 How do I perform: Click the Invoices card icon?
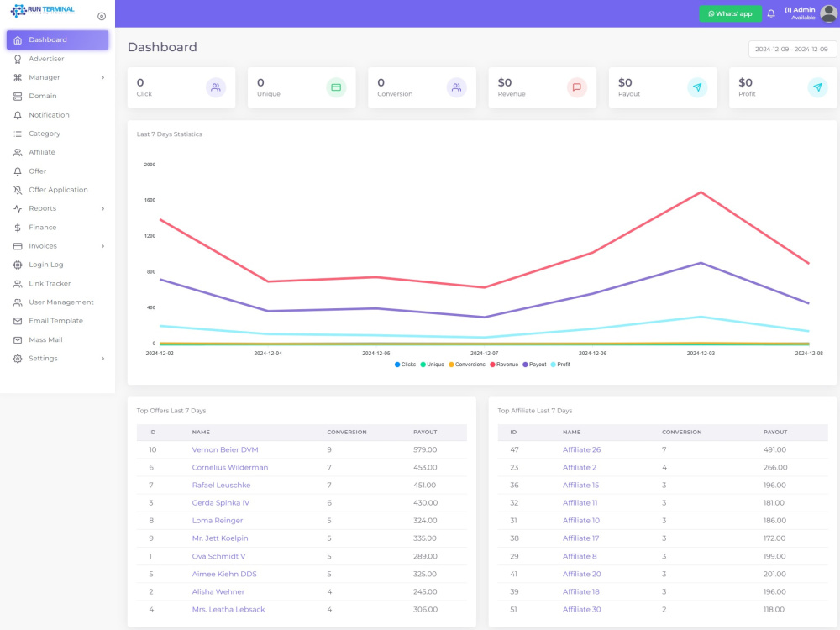pyautogui.click(x=18, y=246)
